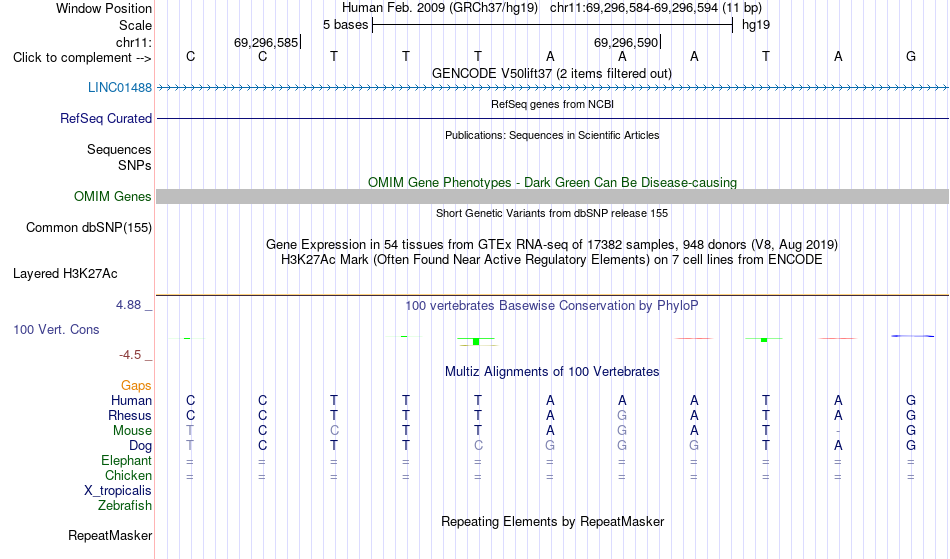The image size is (950, 559).
Task: Click the 100 Vert. Cons track label
Action: point(56,329)
